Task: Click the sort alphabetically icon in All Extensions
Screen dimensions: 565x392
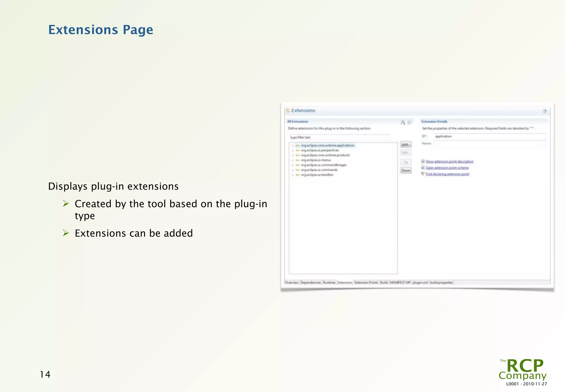Action: (403, 122)
